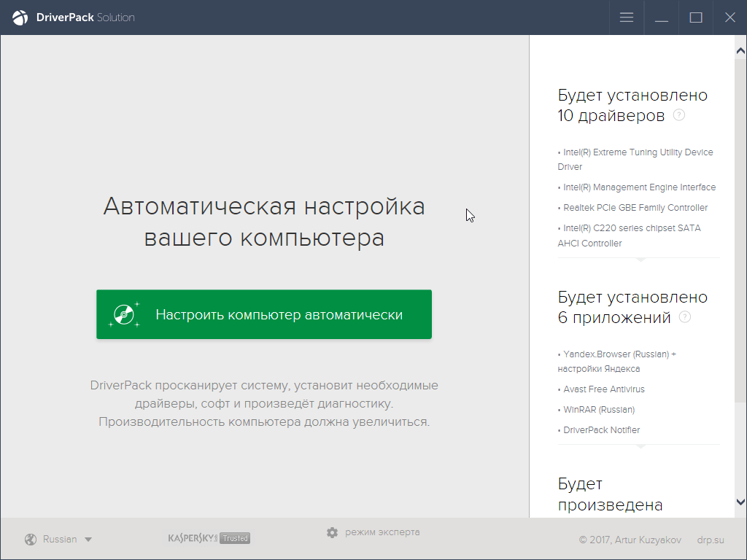The height and width of the screenshot is (560, 747).
Task: Select 'Intel(R) Management Engine Interface' entry
Action: click(637, 187)
